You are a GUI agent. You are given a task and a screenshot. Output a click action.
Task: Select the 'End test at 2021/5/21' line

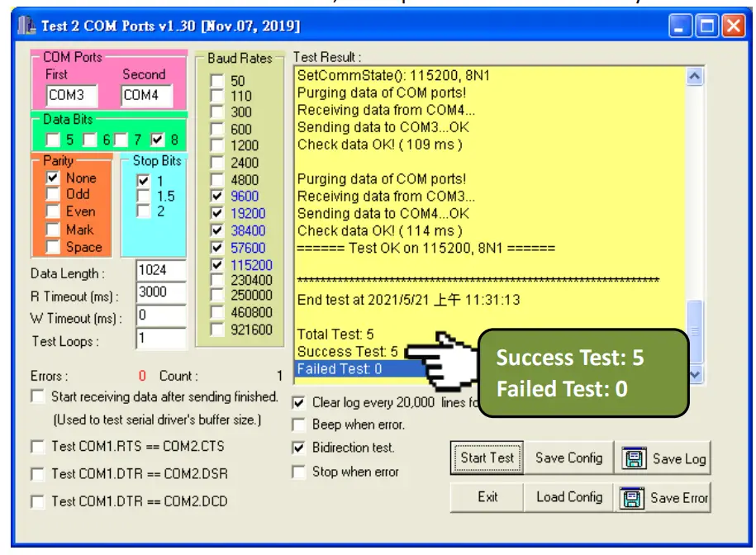pos(409,300)
